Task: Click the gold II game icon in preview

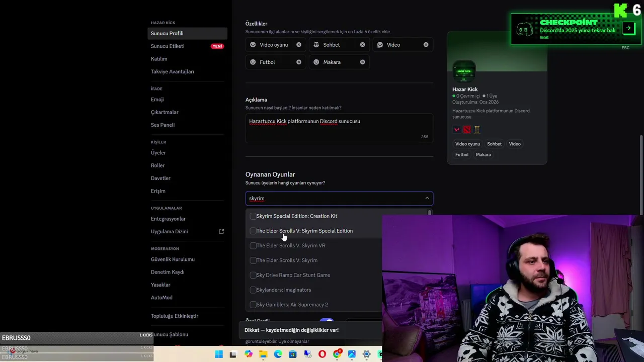Action: pyautogui.click(x=477, y=129)
